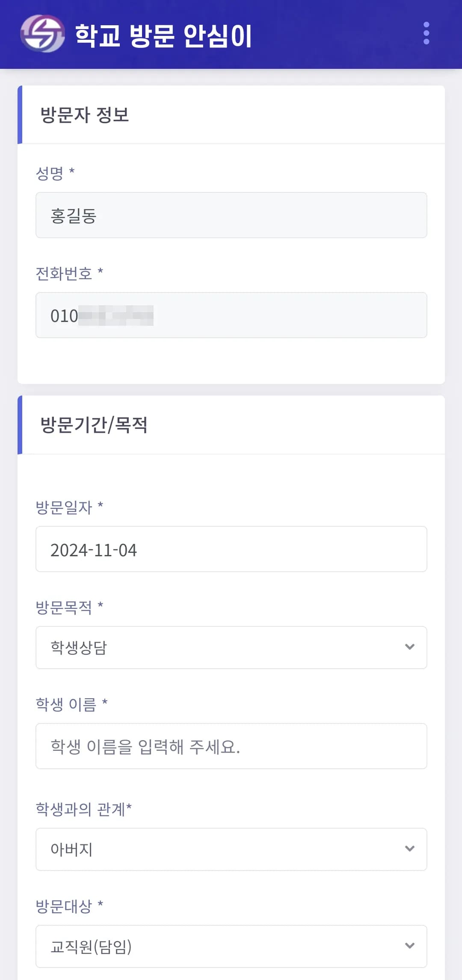This screenshot has width=462, height=980.
Task: Click the 전화번호 field label
Action: pyautogui.click(x=64, y=273)
